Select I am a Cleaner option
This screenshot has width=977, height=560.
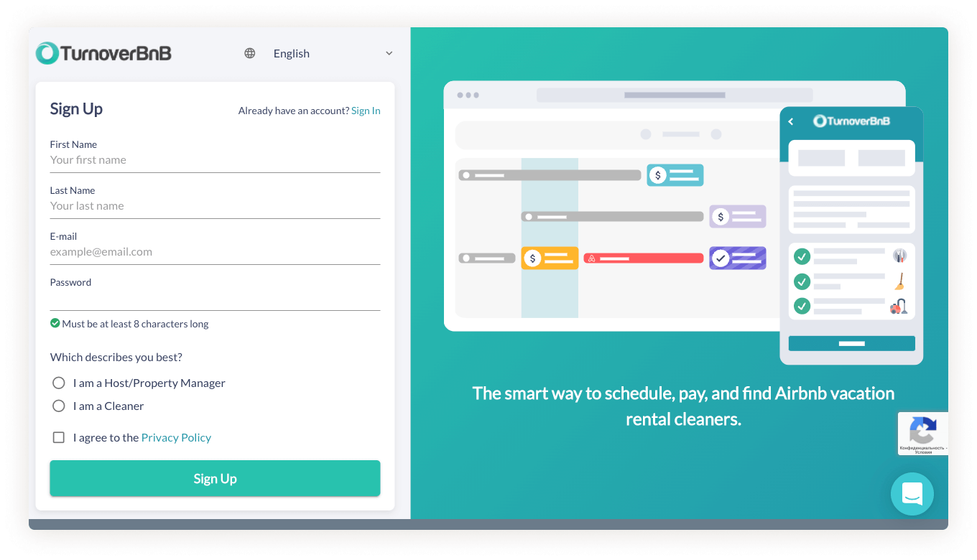59,406
